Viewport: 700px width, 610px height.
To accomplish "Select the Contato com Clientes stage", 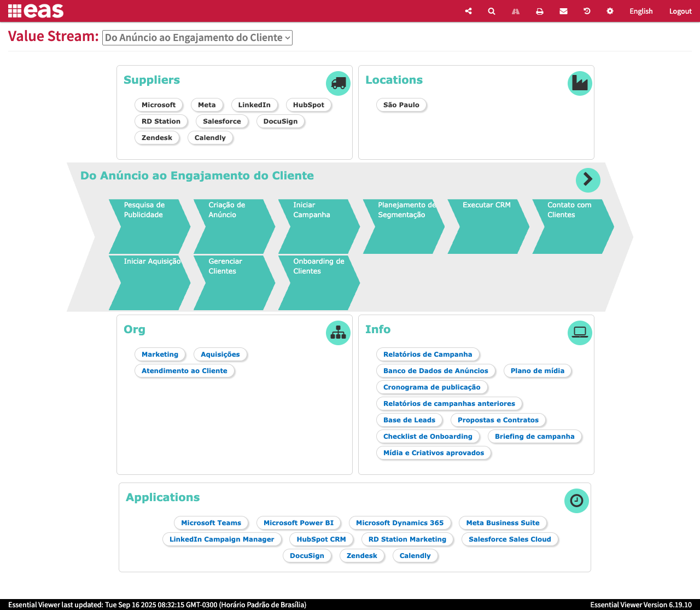I will pos(573,226).
